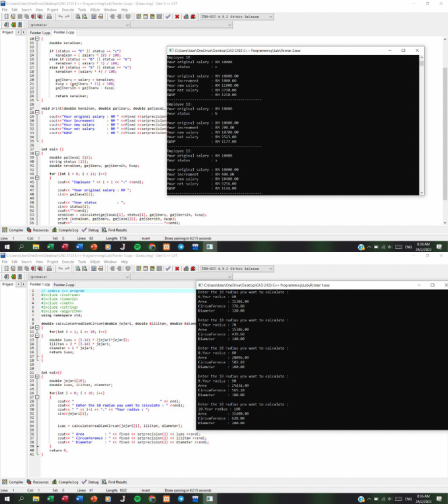Switch to the Pointer 1.cpp tab in upper editor
Screen dimensions: 448x504
[x=40, y=33]
